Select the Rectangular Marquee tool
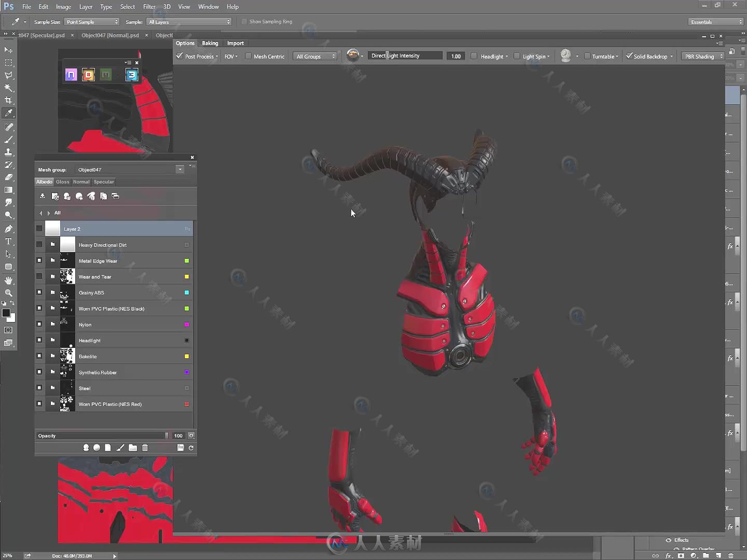 8,63
